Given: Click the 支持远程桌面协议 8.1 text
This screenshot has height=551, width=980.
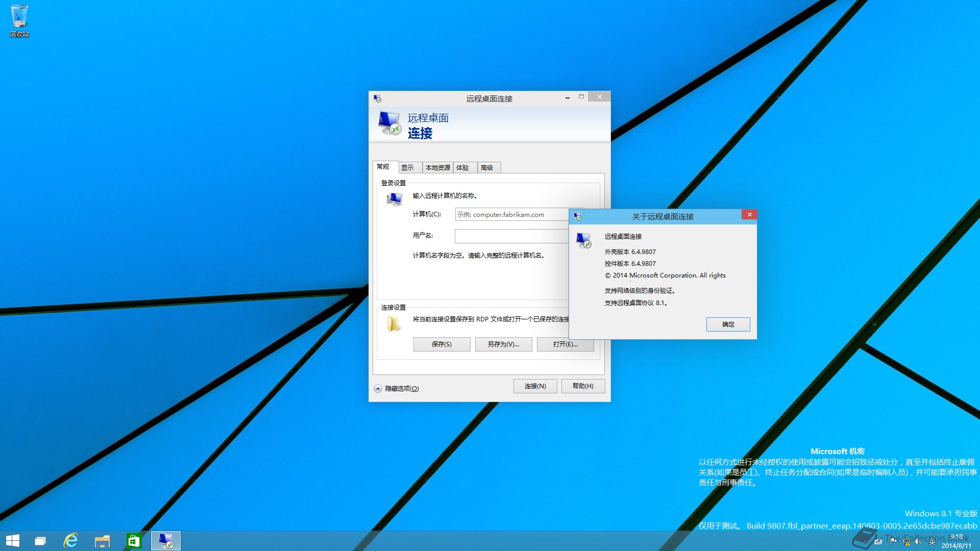Looking at the screenshot, I should tap(636, 303).
